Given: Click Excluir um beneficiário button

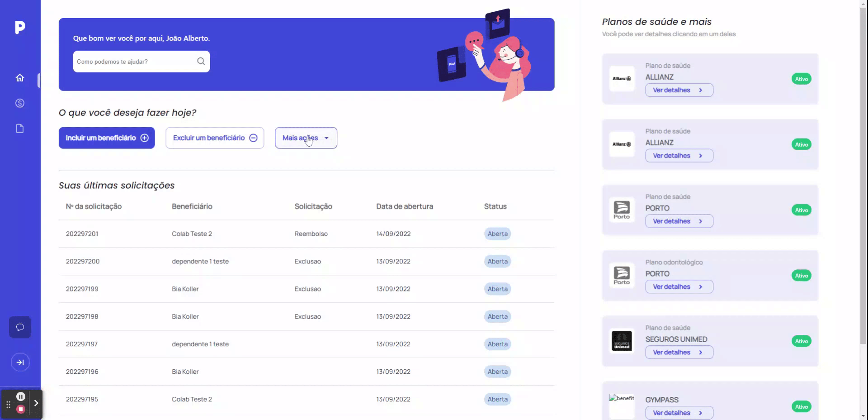Looking at the screenshot, I should tap(215, 138).
